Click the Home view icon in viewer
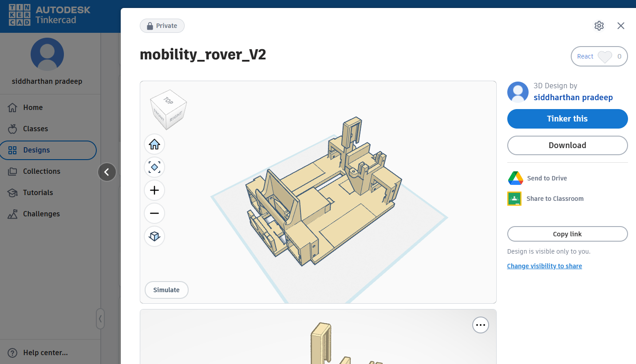The image size is (636, 364). (154, 145)
